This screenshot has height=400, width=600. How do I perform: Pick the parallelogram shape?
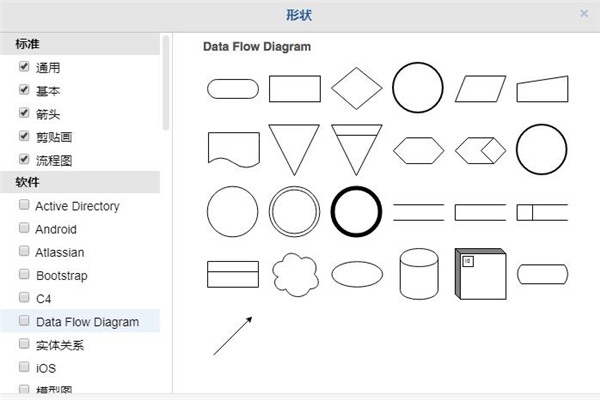point(480,88)
